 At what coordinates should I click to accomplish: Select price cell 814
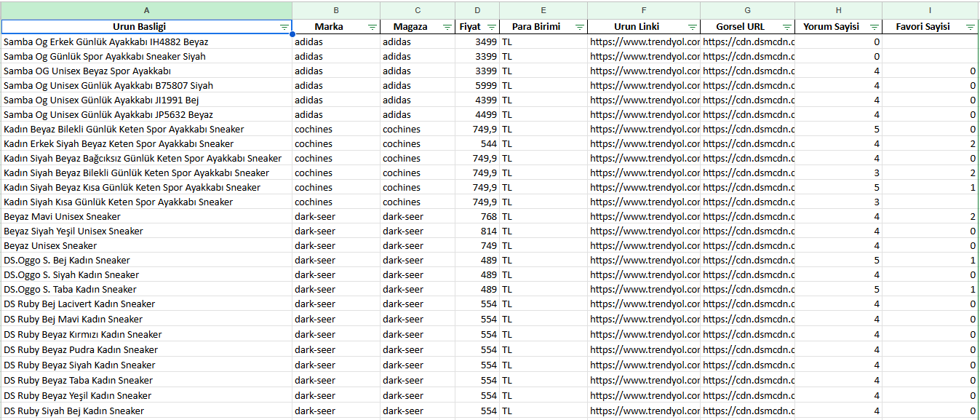coord(477,231)
